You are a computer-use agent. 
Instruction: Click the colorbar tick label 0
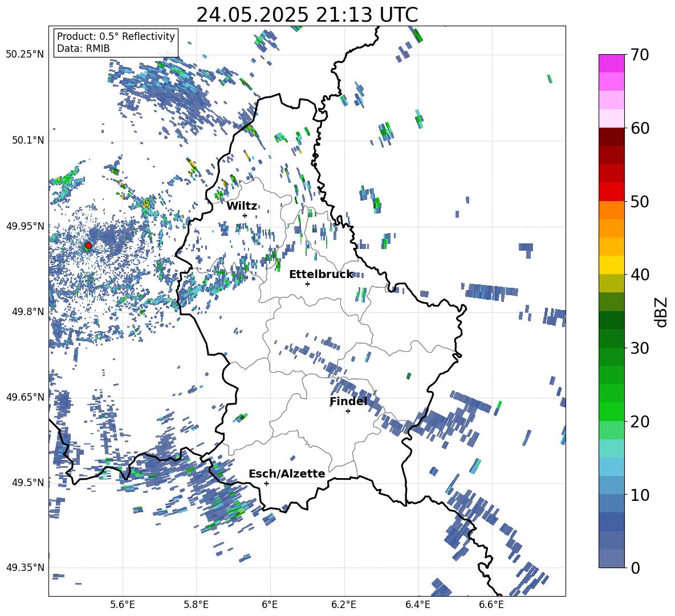click(635, 568)
